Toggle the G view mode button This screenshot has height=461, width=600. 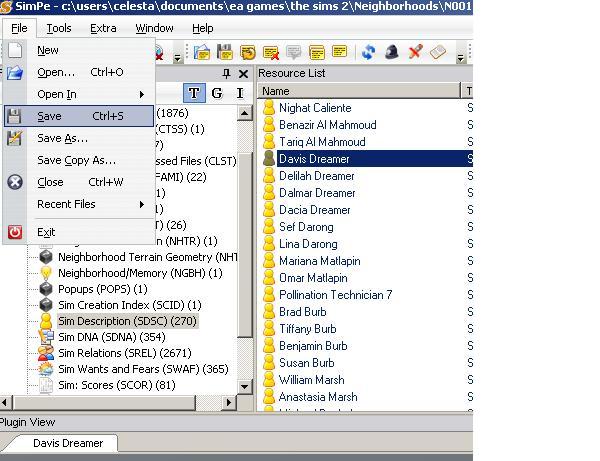coord(217,93)
